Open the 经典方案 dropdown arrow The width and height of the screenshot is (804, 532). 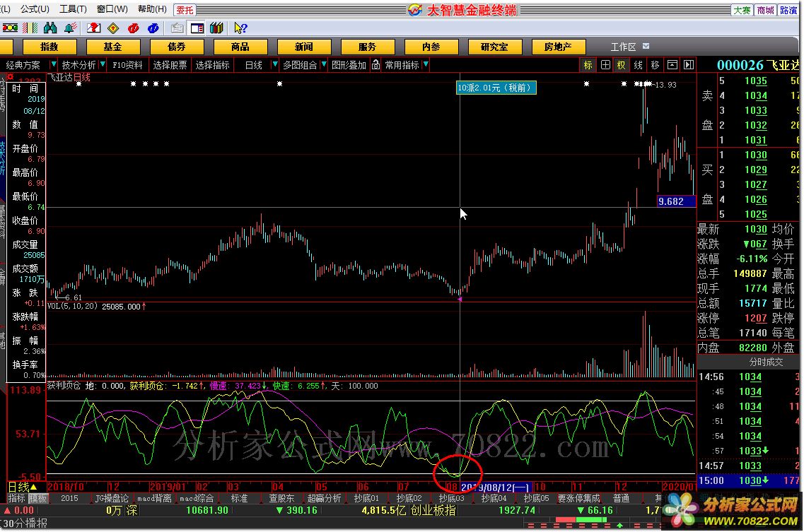click(x=53, y=64)
